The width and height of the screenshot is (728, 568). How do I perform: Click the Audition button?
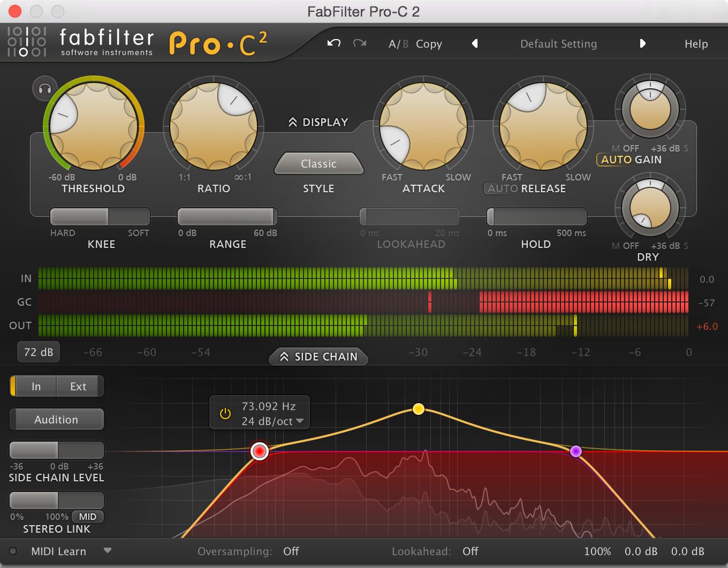click(x=56, y=419)
